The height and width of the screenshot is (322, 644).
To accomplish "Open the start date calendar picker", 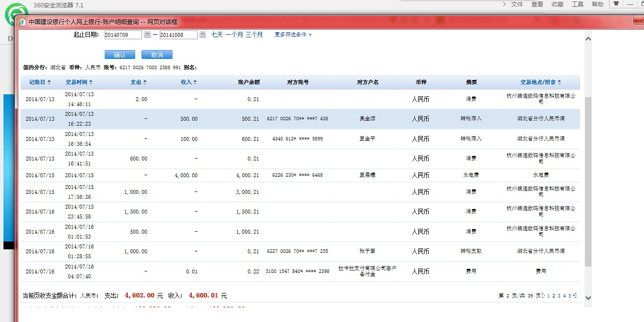I will tap(147, 35).
